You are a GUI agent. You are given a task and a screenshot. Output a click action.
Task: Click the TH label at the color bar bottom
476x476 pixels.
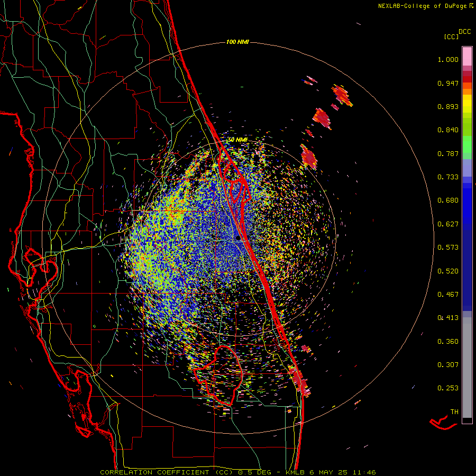pos(454,412)
